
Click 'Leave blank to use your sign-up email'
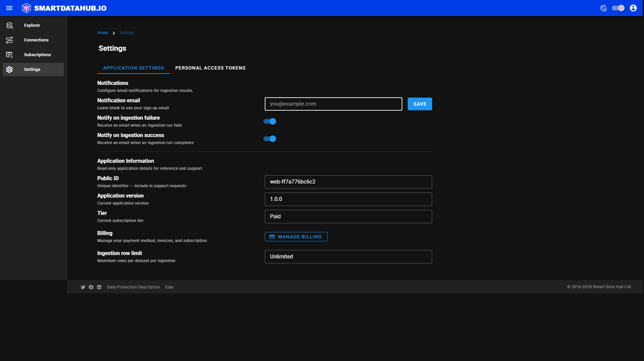pos(133,108)
